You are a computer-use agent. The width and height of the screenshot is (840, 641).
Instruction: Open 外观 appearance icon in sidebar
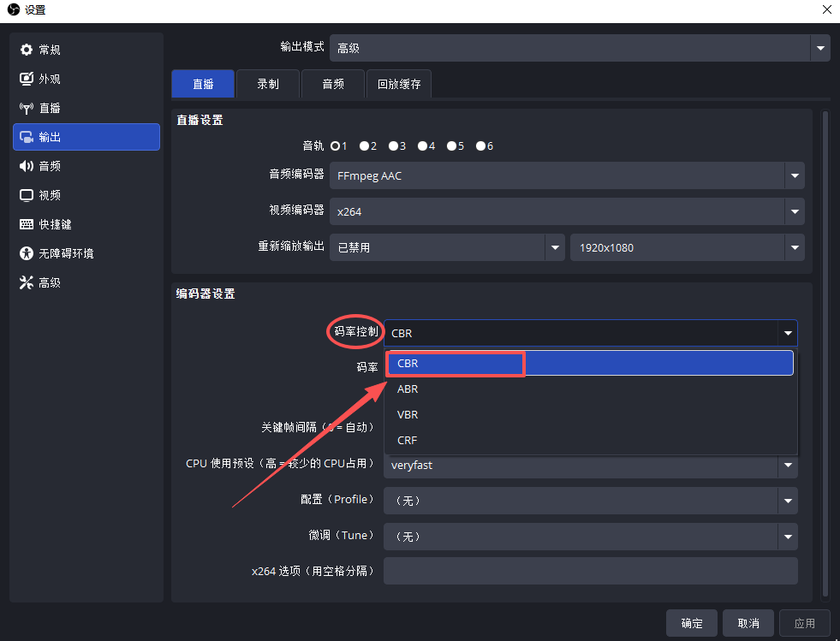tap(27, 79)
